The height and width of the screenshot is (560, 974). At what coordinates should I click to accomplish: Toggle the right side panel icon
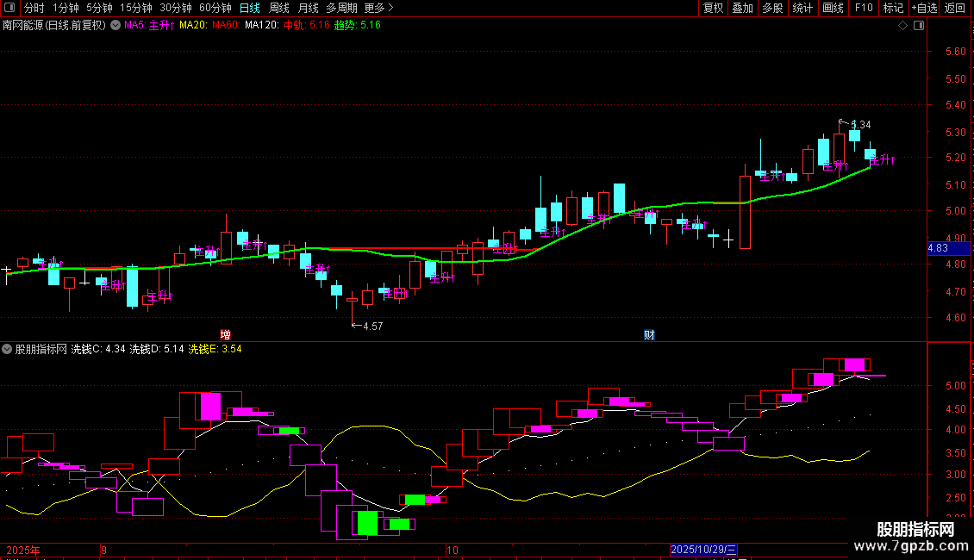click(919, 26)
